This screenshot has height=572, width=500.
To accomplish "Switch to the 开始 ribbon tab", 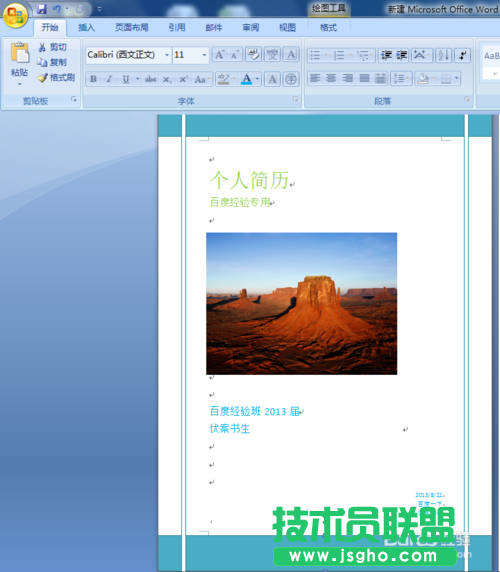I will click(50, 27).
